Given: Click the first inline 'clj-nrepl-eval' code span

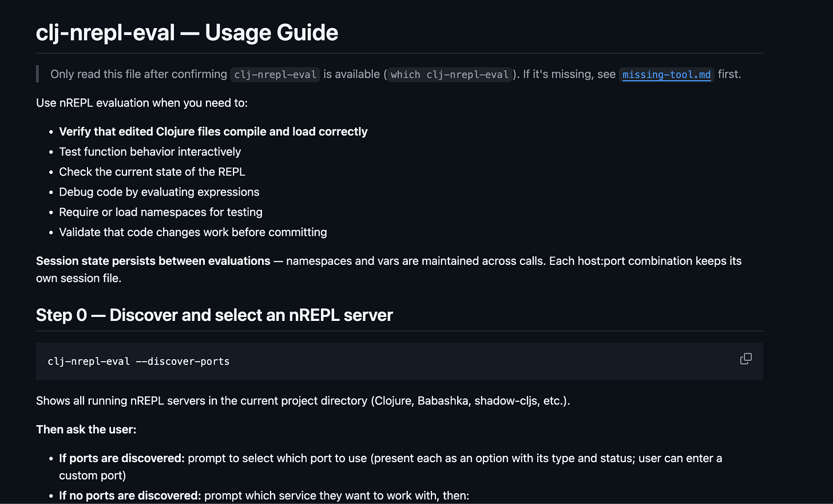Looking at the screenshot, I should click(275, 74).
